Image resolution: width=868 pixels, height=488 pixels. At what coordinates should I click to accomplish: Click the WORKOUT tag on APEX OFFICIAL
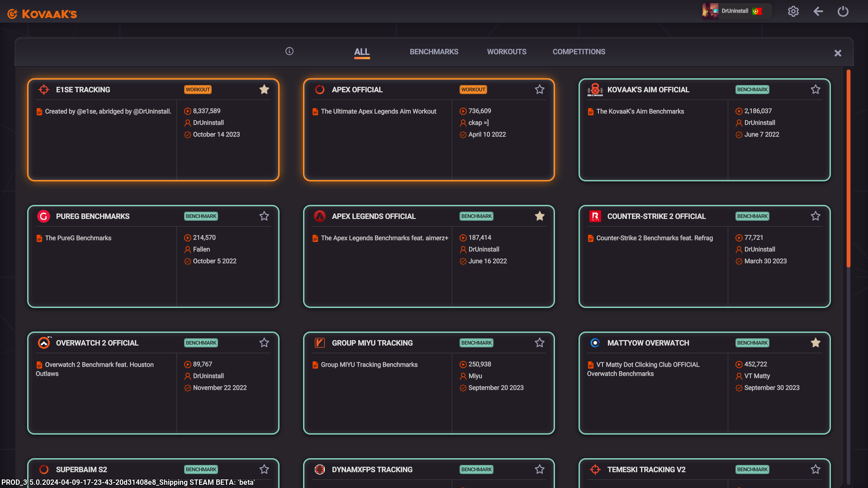pos(473,90)
